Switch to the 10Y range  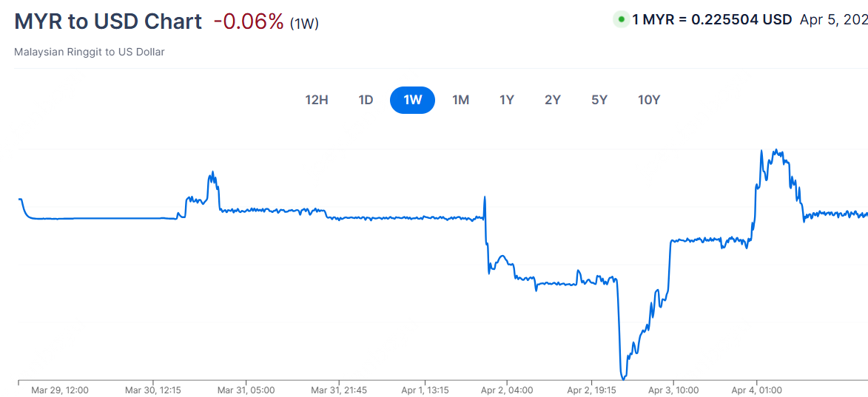pyautogui.click(x=648, y=100)
